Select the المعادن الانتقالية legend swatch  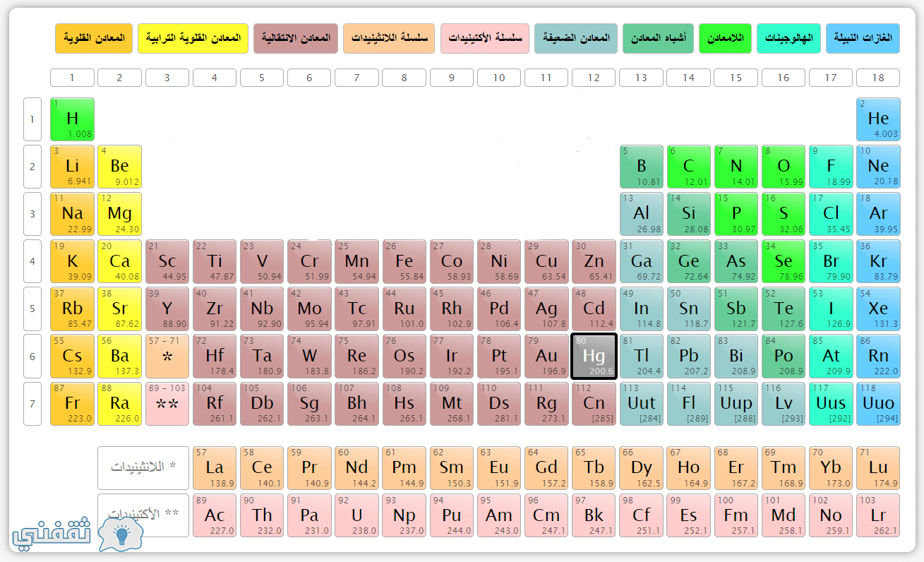point(296,38)
